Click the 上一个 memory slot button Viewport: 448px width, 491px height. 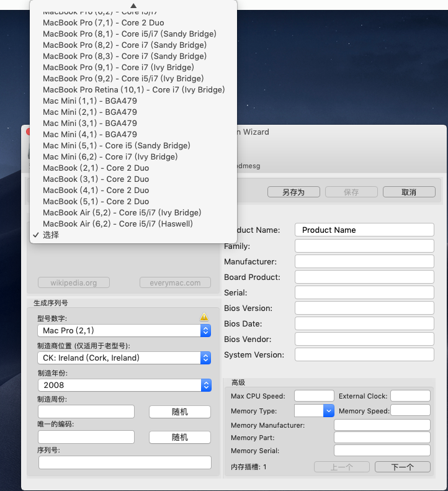click(x=341, y=467)
